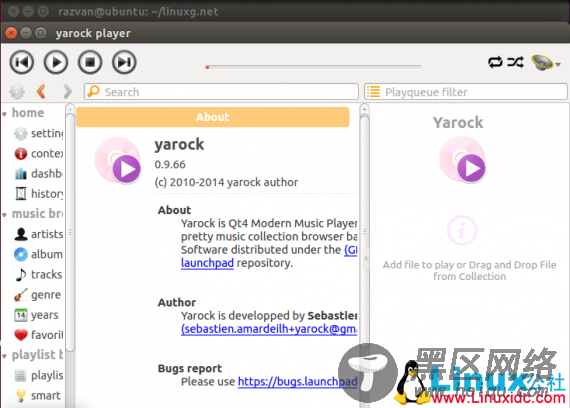Collapse the home tree section

(x=4, y=114)
